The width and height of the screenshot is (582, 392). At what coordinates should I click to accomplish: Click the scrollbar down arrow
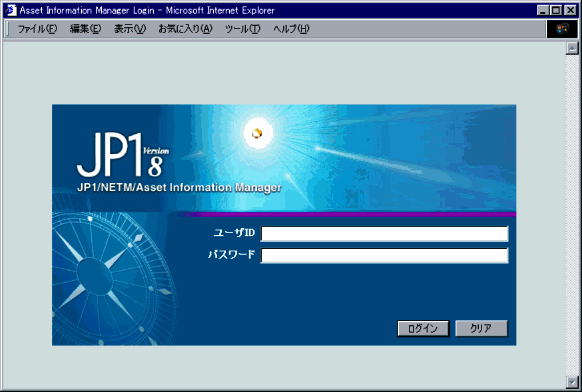[572, 382]
